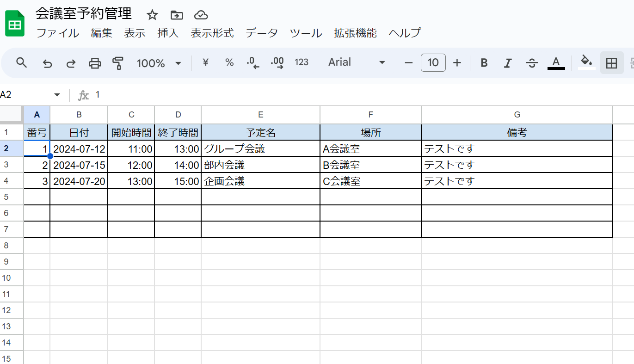Open the search menus magnifier
634x364 pixels.
[21, 63]
